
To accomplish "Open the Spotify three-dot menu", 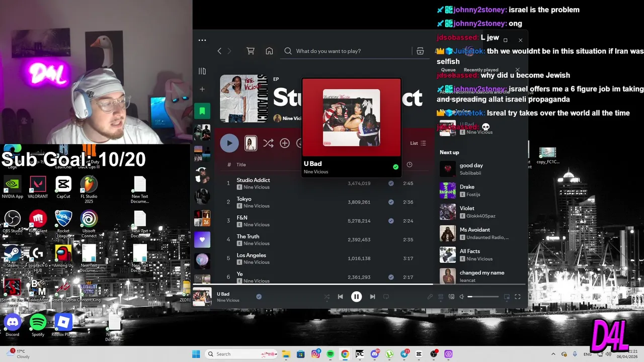I will (x=202, y=40).
